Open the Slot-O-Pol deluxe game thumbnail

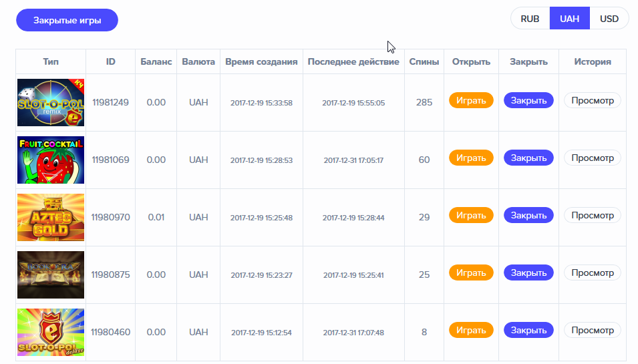(x=51, y=332)
